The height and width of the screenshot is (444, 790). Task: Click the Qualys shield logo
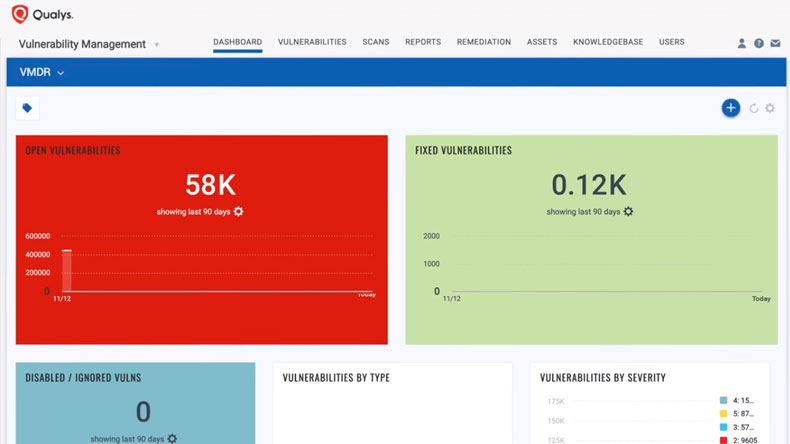[19, 15]
